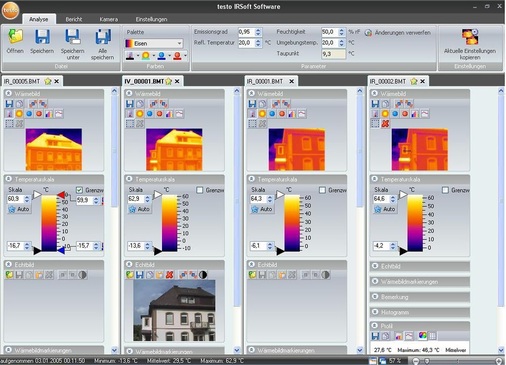Activate the IR_00005.BMT document tab
Image resolution: width=506 pixels, height=365 pixels.
point(22,81)
